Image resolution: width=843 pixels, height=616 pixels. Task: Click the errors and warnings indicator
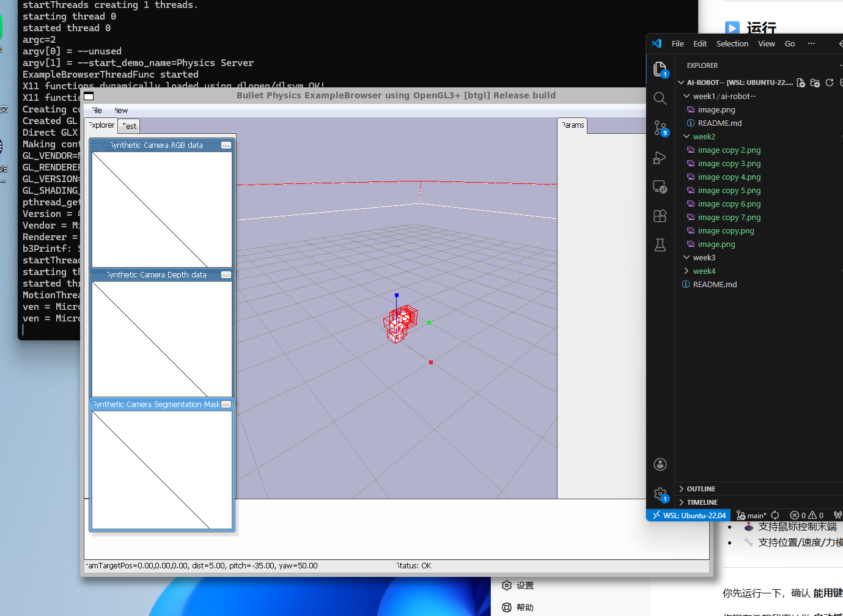(806, 515)
